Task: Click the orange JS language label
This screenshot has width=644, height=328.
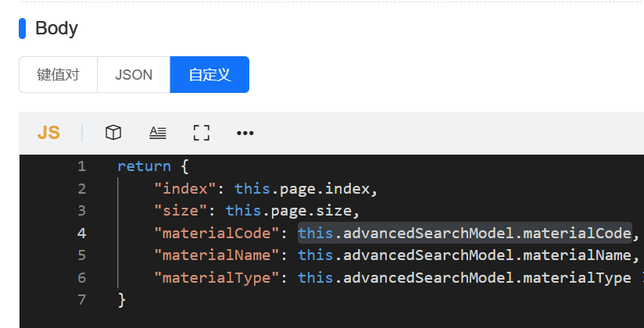Action: pyautogui.click(x=48, y=133)
